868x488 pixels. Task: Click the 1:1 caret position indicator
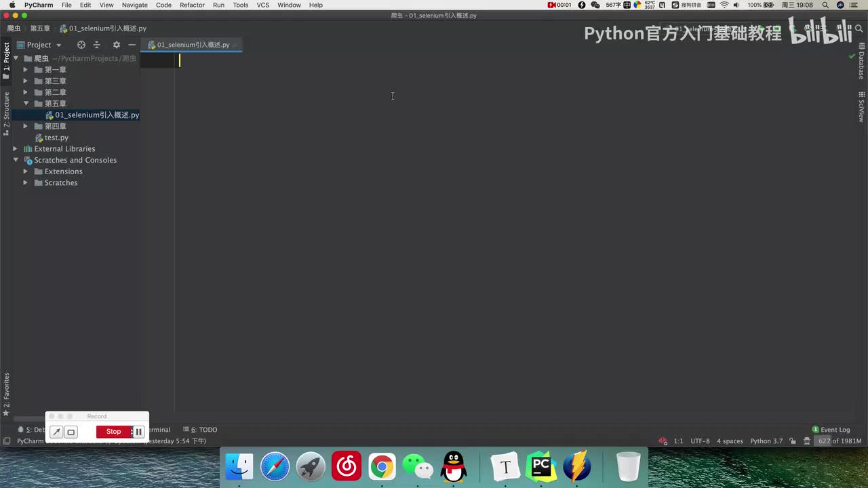(x=678, y=441)
